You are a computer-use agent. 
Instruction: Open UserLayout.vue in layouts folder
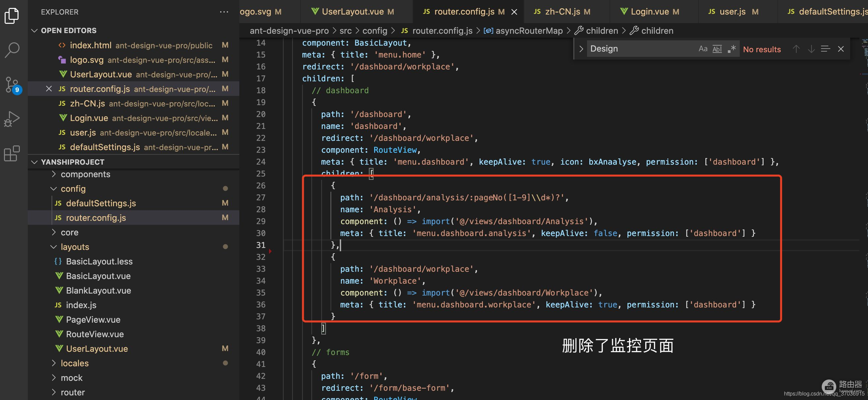click(x=134, y=348)
